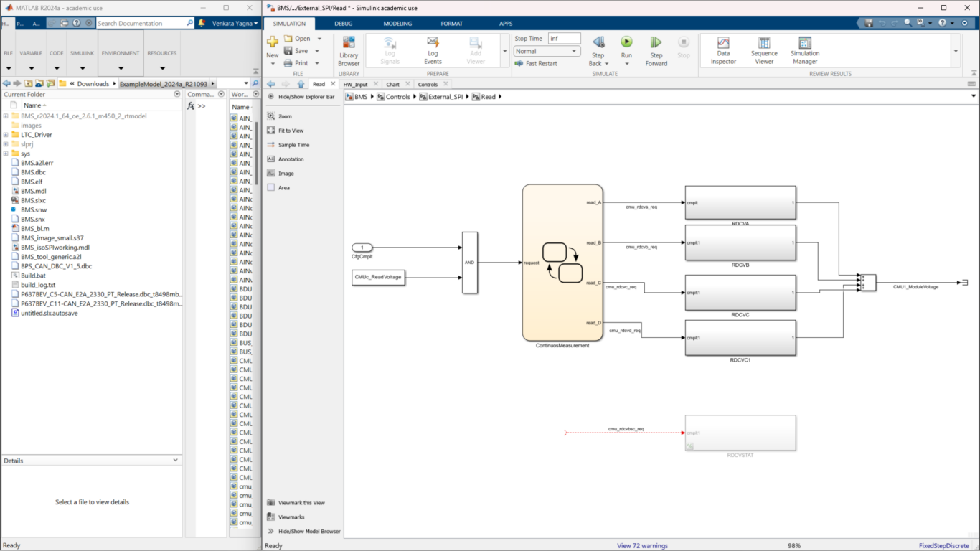
Task: Open the Normal simulation mode dropdown
Action: tap(547, 52)
